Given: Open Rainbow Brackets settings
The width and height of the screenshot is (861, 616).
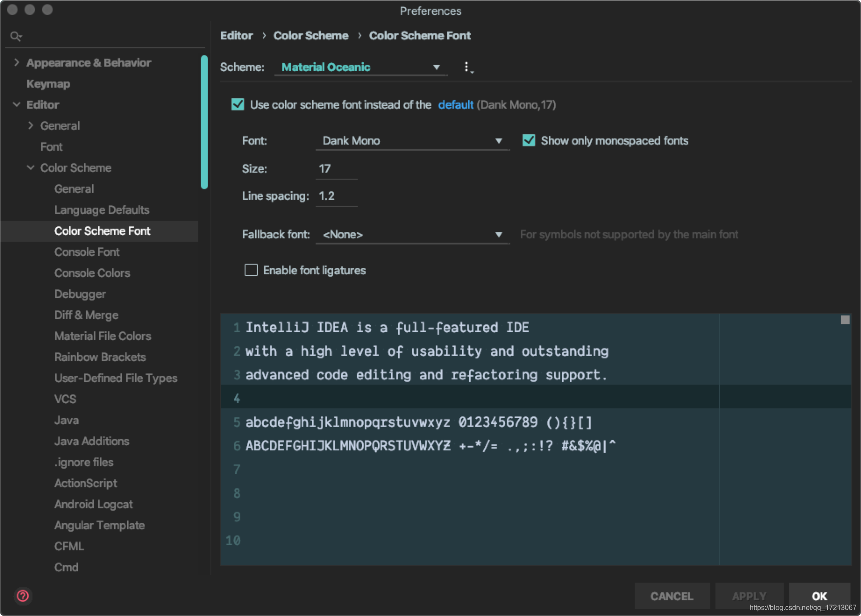Looking at the screenshot, I should coord(100,357).
